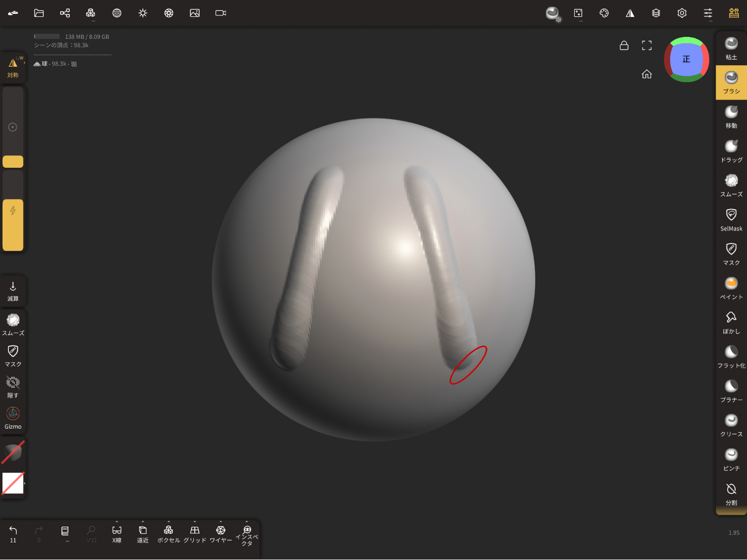Click the undo button
The width and height of the screenshot is (747, 560).
click(x=13, y=534)
